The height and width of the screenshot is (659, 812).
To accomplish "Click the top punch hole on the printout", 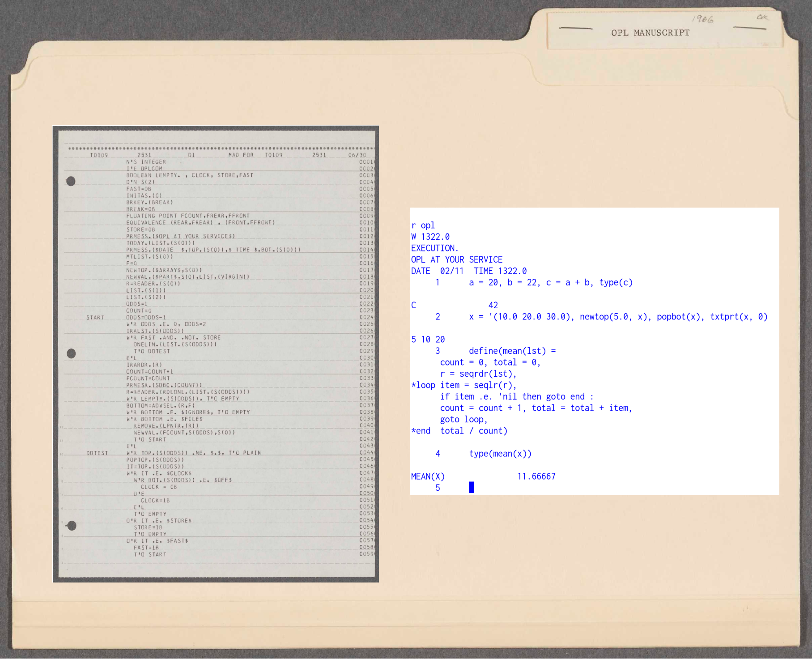I will [x=71, y=181].
